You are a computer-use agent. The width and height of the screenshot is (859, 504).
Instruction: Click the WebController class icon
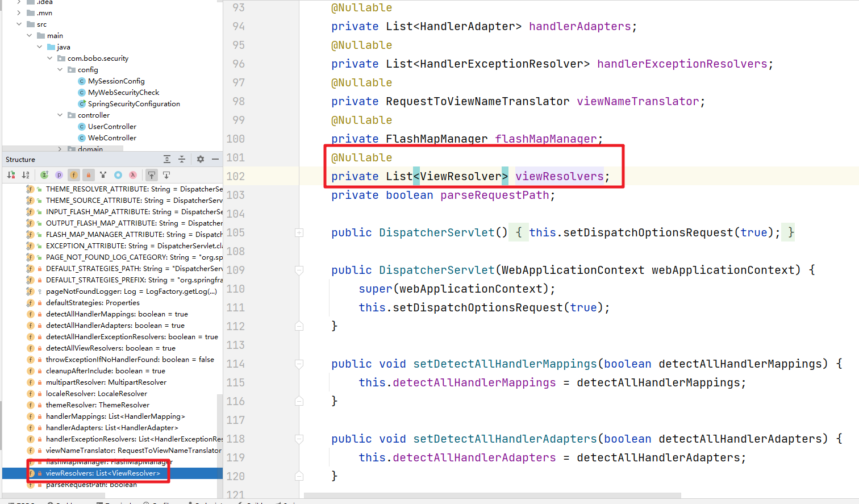coord(82,138)
